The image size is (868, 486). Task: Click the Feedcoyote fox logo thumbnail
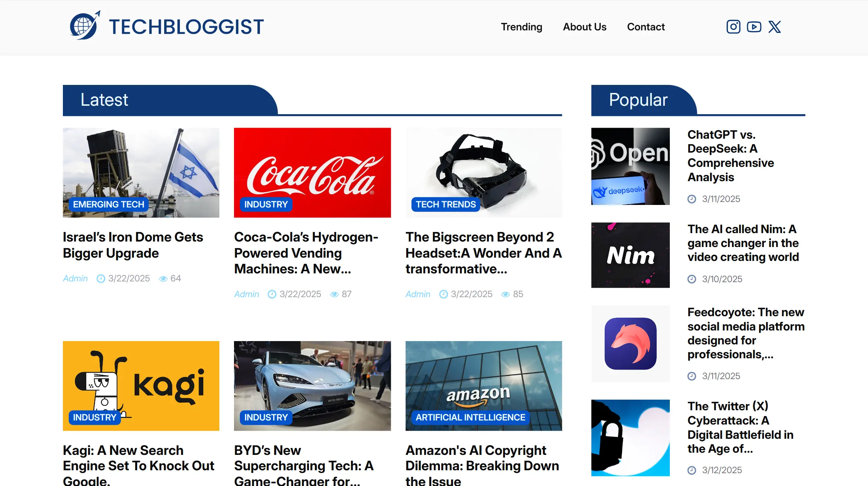coord(630,343)
